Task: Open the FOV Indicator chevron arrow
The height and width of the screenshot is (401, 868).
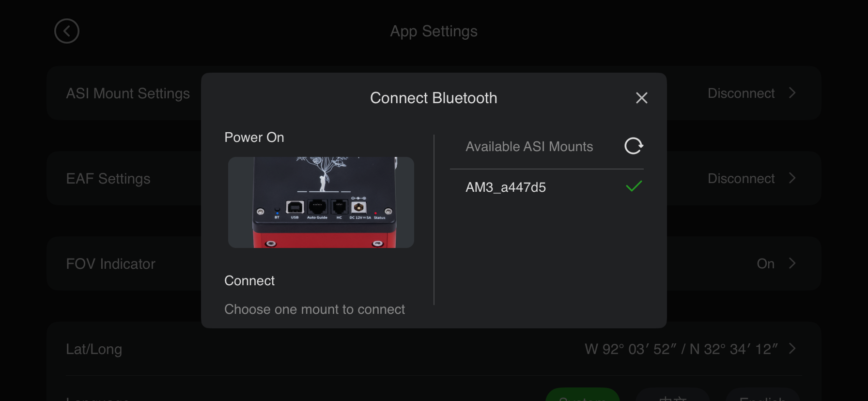Action: (792, 263)
